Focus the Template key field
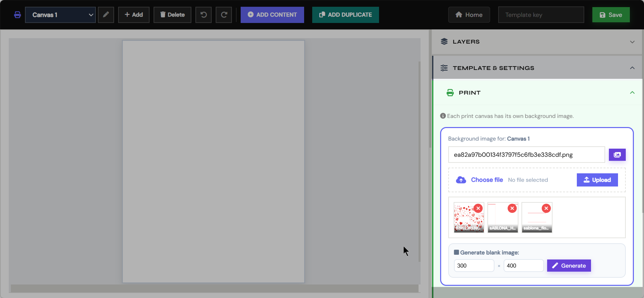644x298 pixels. (541, 15)
